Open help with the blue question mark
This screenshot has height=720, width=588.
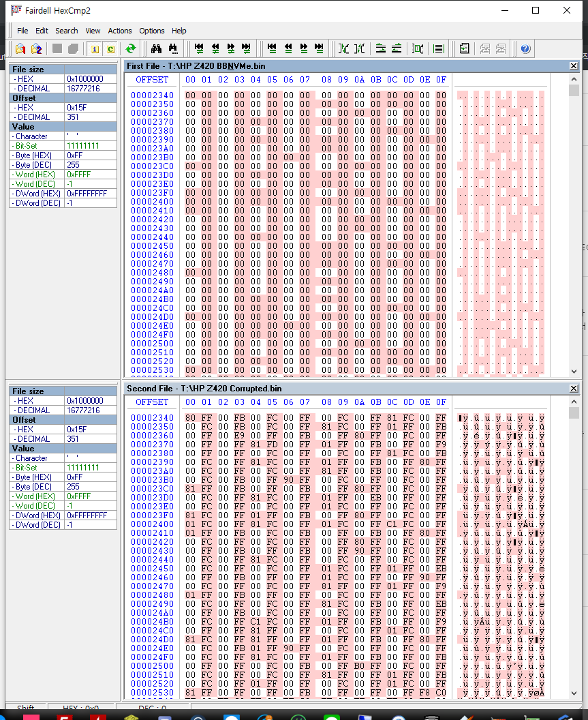[525, 48]
